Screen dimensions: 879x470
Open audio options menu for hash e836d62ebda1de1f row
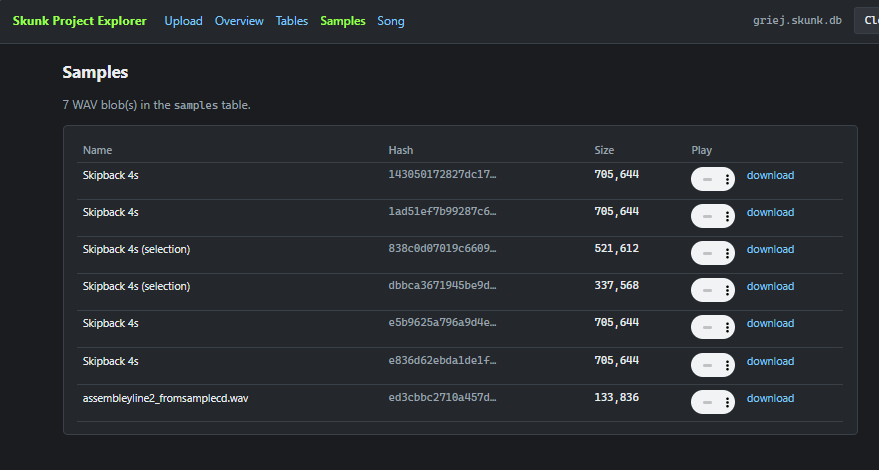click(x=727, y=366)
